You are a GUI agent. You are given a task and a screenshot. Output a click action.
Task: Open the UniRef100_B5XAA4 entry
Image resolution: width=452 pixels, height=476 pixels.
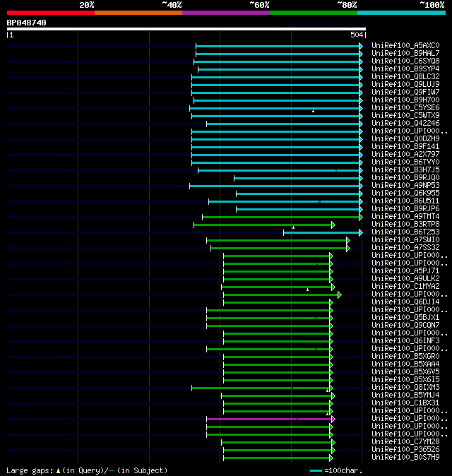pyautogui.click(x=405, y=364)
